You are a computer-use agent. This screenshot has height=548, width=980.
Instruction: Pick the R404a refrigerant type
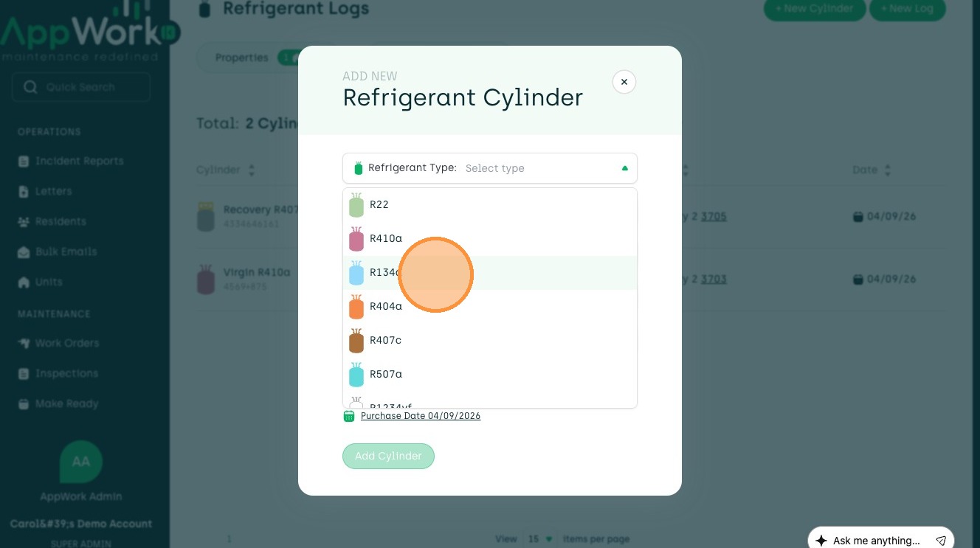[386, 306]
